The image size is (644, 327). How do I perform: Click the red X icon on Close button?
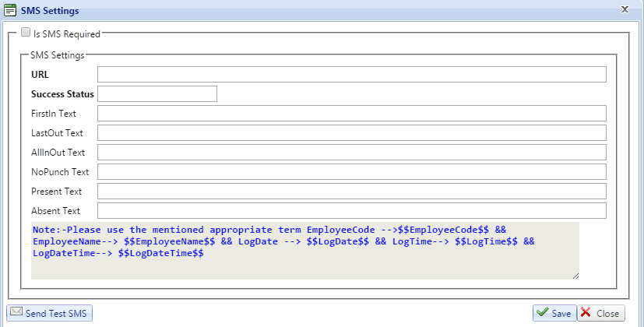586,312
